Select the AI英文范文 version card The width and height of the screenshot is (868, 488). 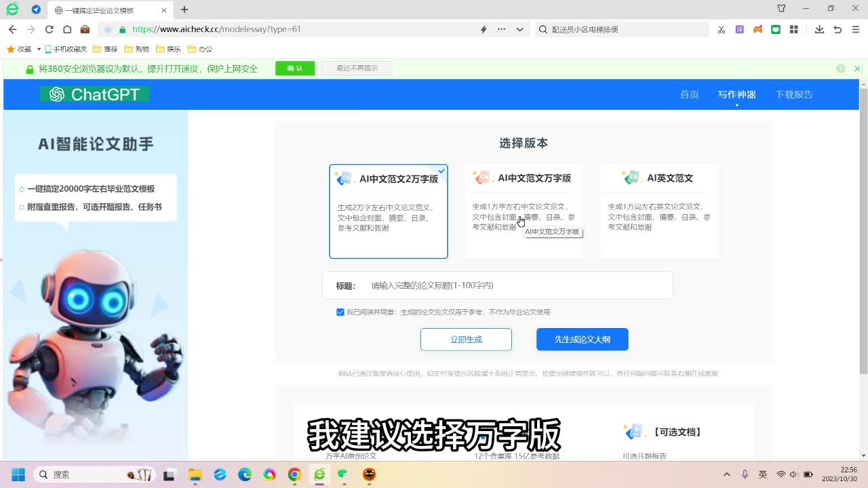click(x=659, y=211)
